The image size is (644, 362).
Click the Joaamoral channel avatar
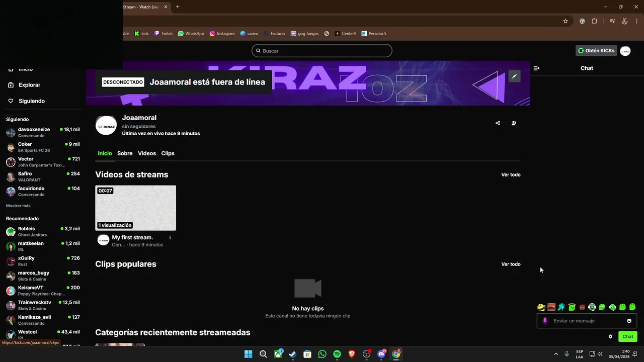[106, 126]
